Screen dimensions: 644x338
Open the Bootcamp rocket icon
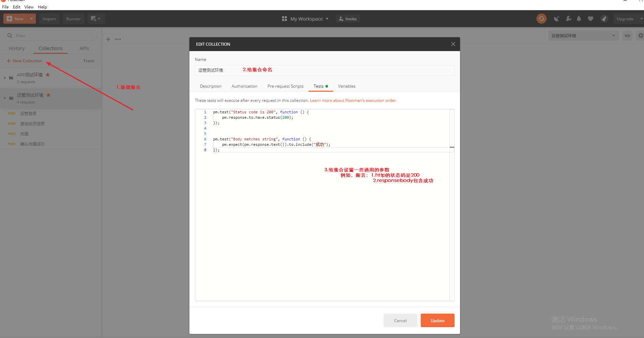(604, 19)
